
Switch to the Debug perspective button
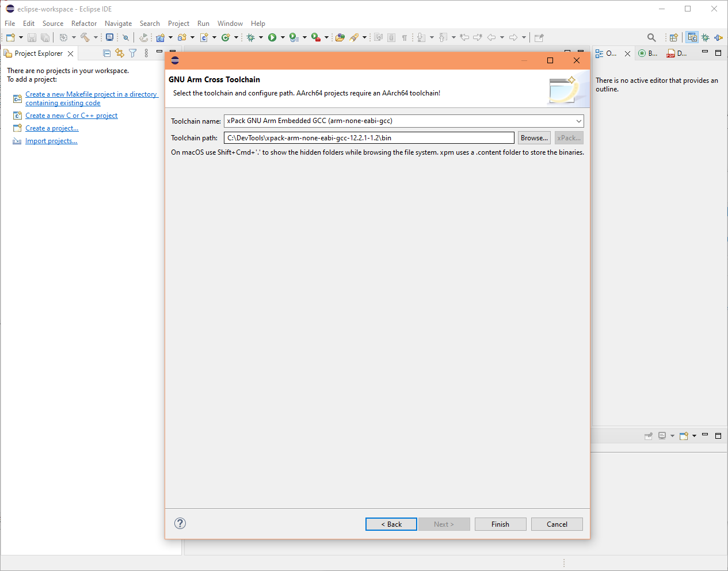[706, 37]
